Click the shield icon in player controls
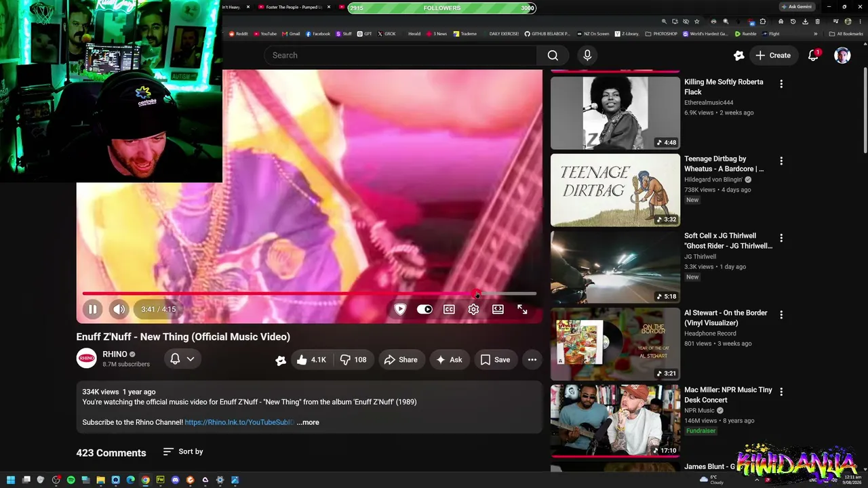Viewport: 868px width, 488px height. pyautogui.click(x=400, y=310)
